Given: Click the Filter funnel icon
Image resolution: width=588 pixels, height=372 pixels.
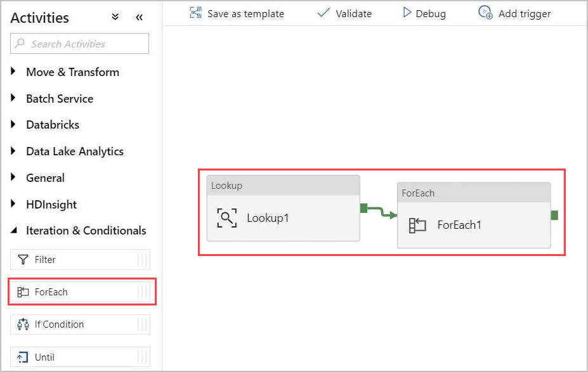Looking at the screenshot, I should tap(23, 259).
